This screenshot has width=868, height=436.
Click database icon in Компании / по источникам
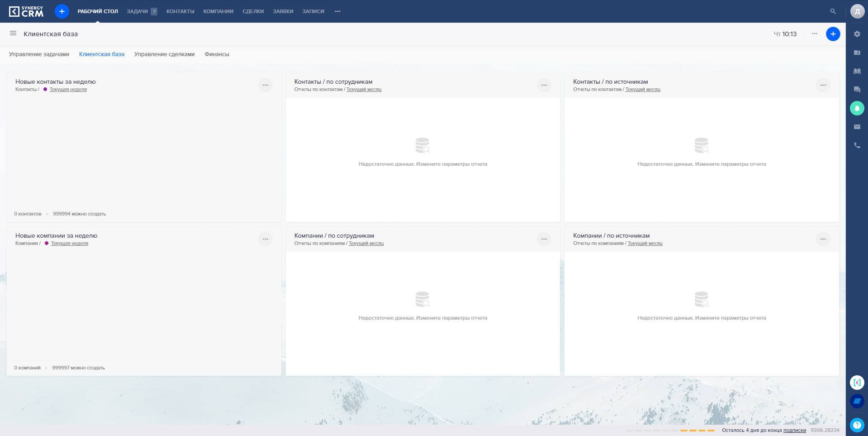(702, 299)
